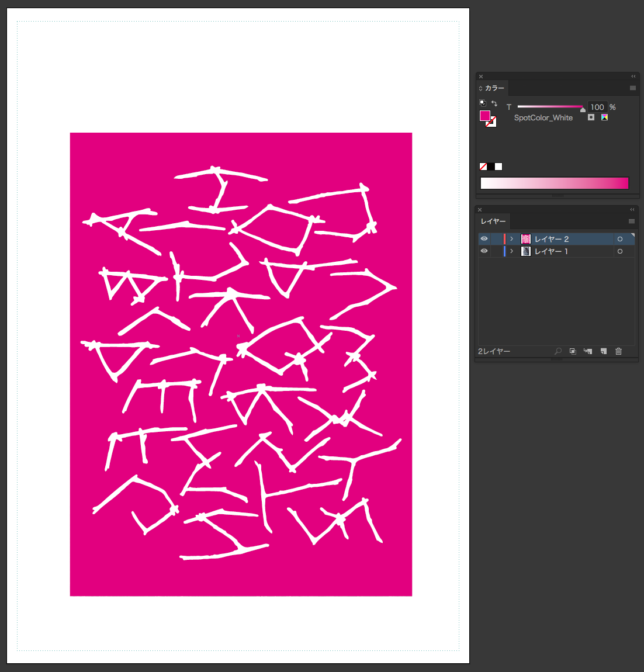
Task: Click the レイヤー 1 blue color bar
Action: (504, 251)
